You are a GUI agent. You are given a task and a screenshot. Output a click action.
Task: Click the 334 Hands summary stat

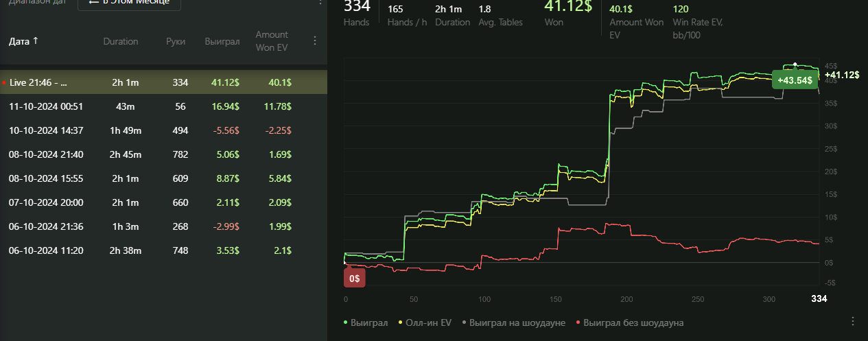(357, 13)
